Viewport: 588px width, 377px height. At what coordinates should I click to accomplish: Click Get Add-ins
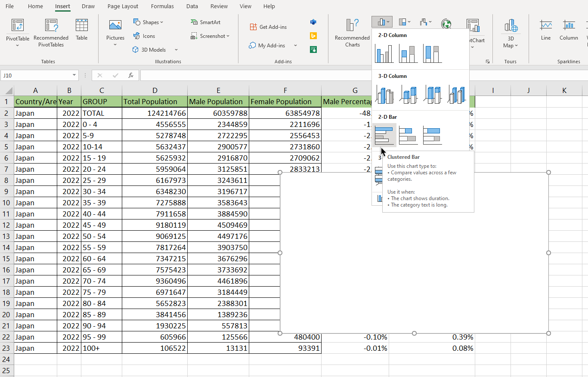pos(269,26)
